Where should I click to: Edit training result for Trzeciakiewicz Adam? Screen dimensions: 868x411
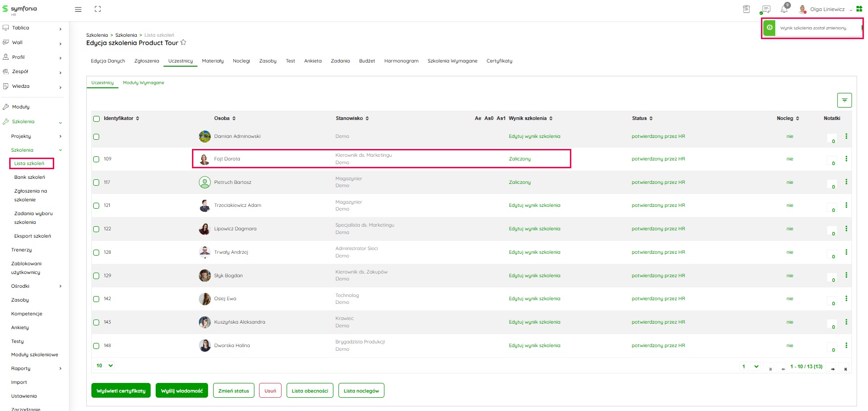coord(534,205)
